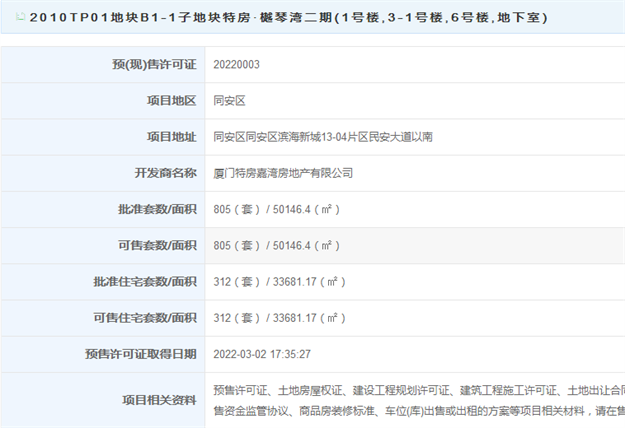Click the 预售许可证取得日期 label
625x428 pixels.
[x=141, y=354]
